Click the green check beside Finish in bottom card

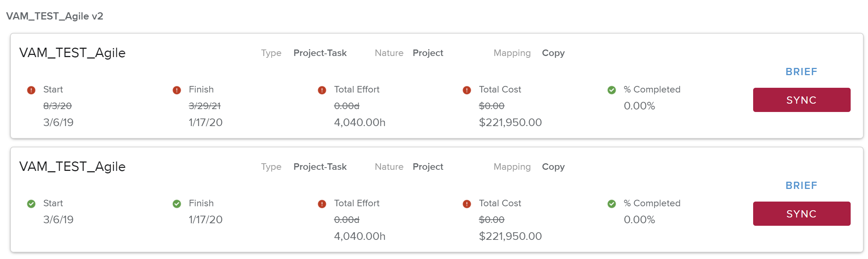tap(177, 204)
